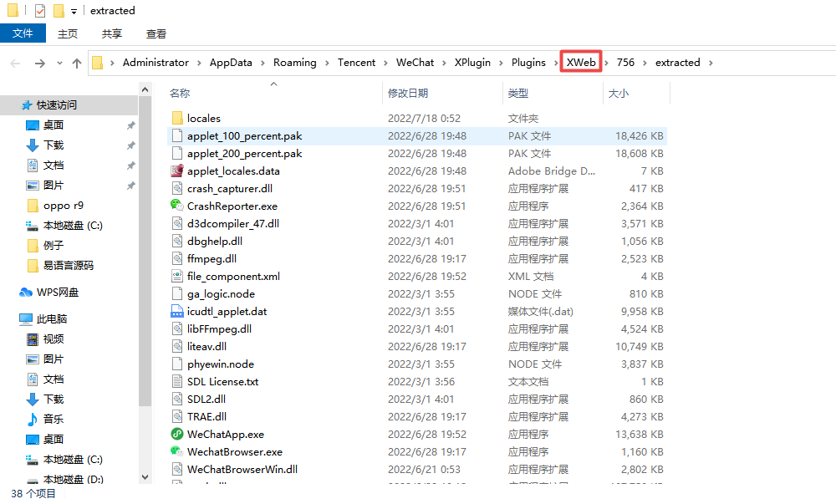Select the WeChatBrowserWin.dll file name

pos(242,470)
